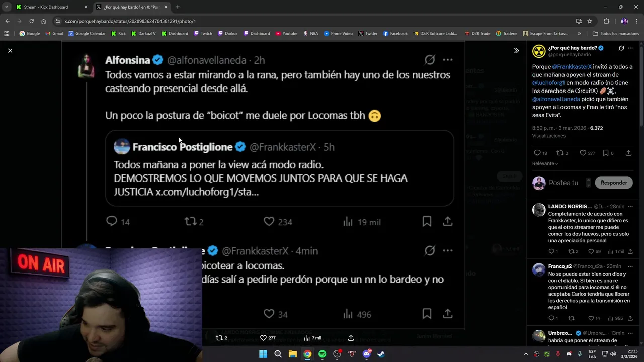This screenshot has width=644, height=362.
Task: Click the Responder button
Action: point(614,183)
